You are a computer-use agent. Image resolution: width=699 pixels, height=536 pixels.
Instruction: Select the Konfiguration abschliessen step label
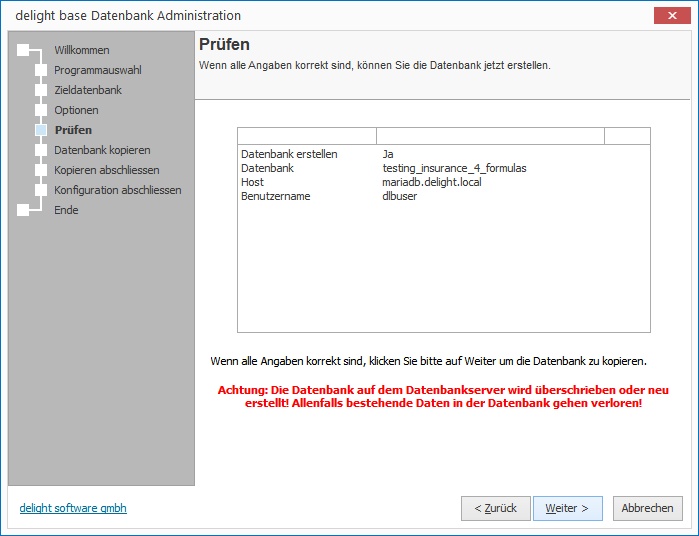[x=117, y=190]
